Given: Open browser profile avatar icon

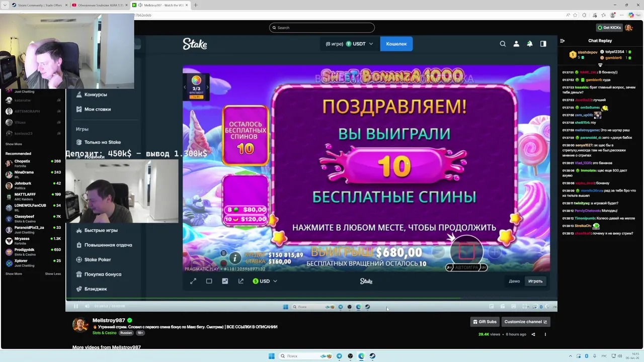Looking at the screenshot, I should click(612, 15).
